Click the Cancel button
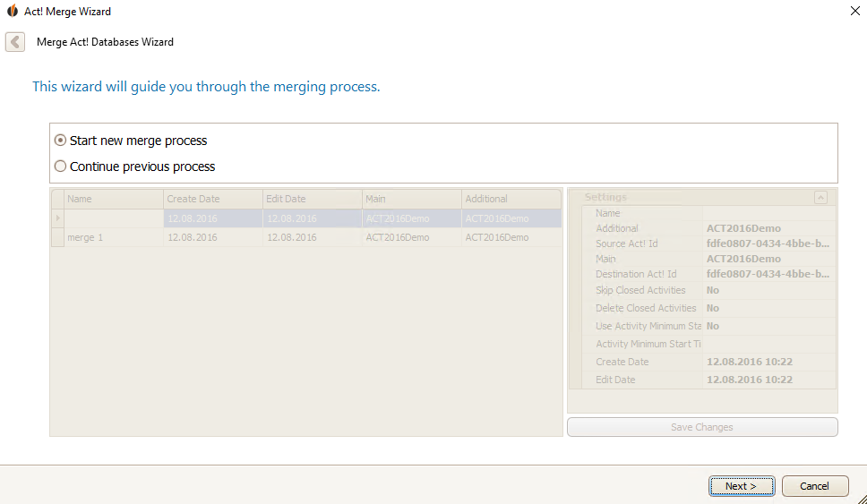This screenshot has height=504, width=867. 814,486
